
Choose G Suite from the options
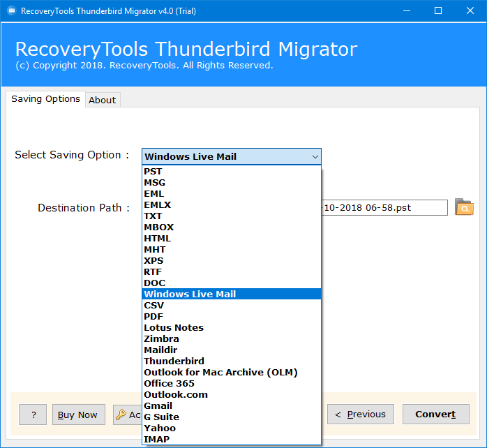[x=232, y=417]
